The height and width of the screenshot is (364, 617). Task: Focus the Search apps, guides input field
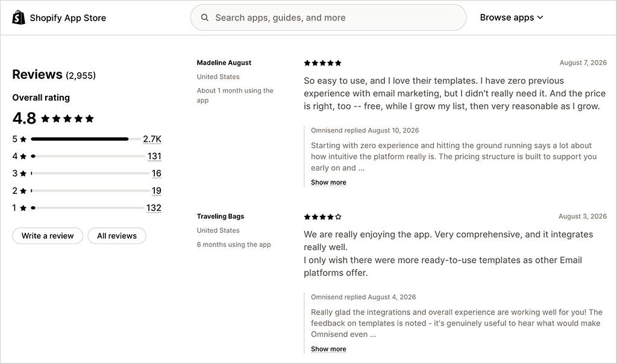pos(328,17)
